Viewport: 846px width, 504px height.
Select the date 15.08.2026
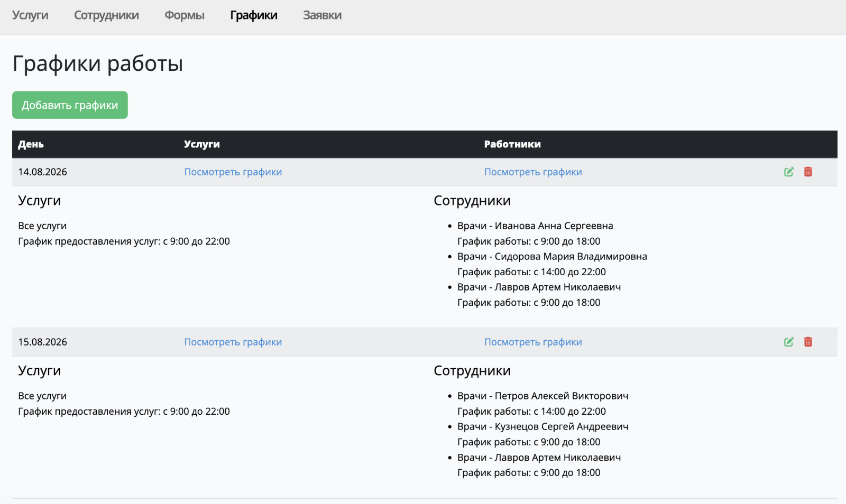coord(42,342)
